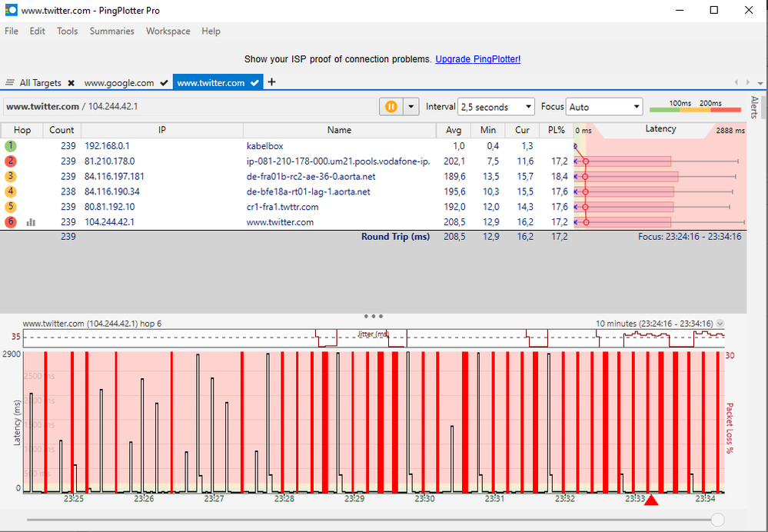Click the kabelbox hop name
The width and height of the screenshot is (768, 532).
point(264,146)
